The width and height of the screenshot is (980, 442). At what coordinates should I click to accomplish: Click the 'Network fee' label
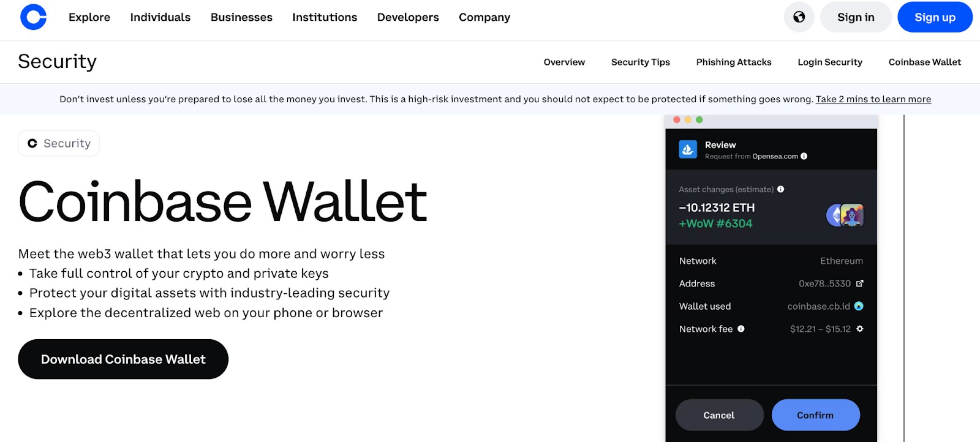click(706, 329)
